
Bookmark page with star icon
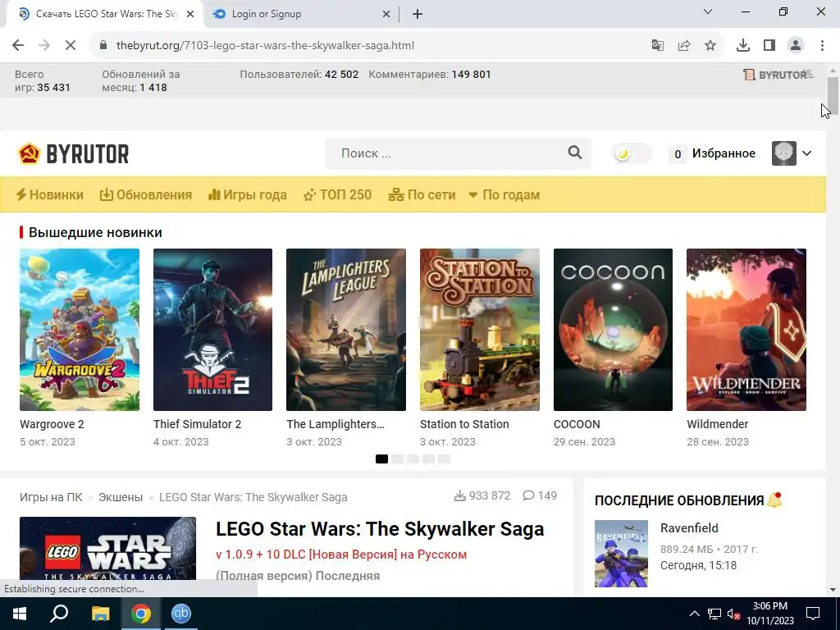point(710,46)
